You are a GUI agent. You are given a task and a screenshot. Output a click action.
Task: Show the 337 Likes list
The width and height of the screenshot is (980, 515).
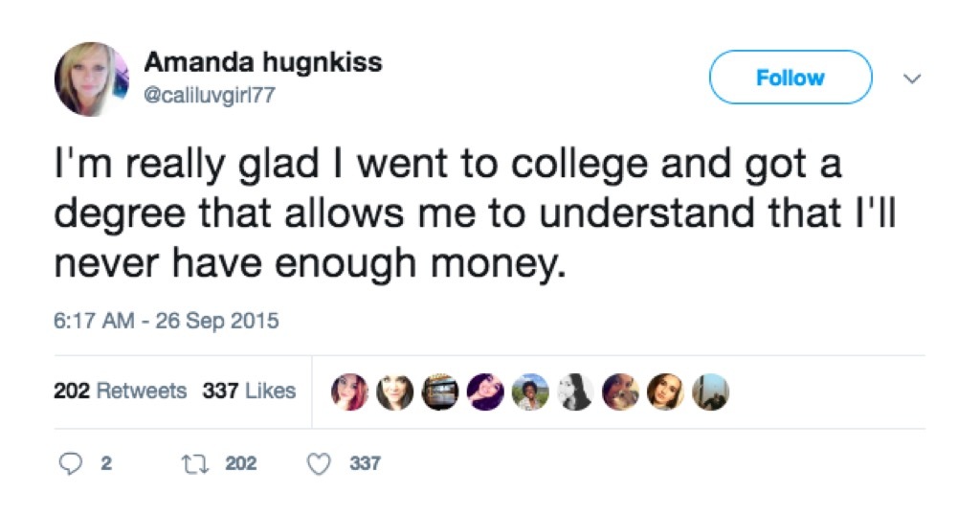tap(249, 391)
